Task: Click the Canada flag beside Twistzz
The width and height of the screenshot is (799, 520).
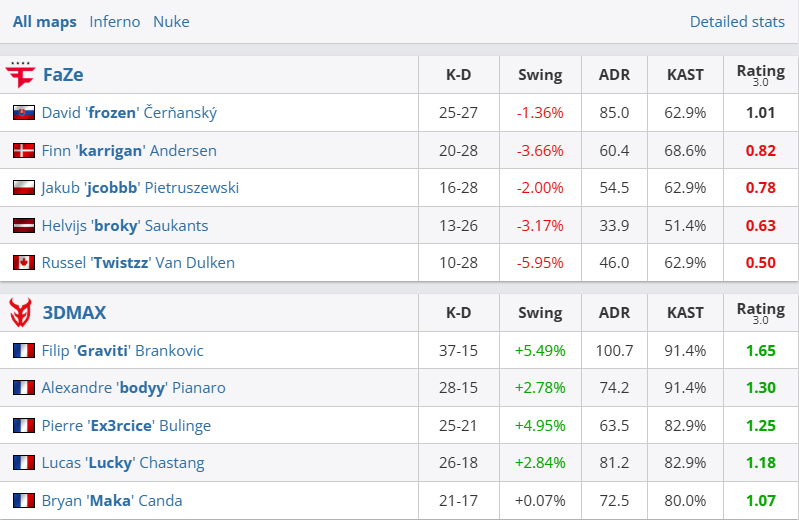Action: coord(24,263)
